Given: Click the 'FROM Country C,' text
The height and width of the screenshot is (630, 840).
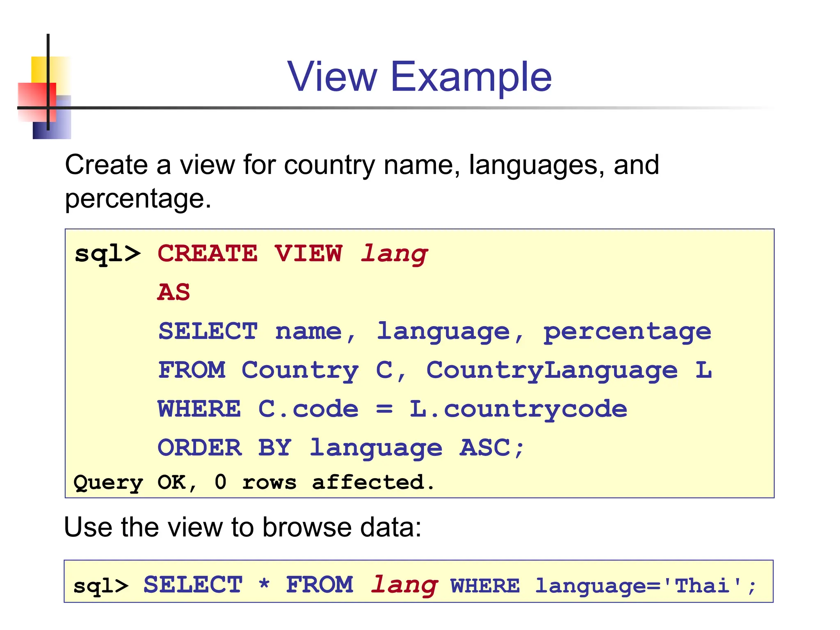Looking at the screenshot, I should [x=282, y=370].
